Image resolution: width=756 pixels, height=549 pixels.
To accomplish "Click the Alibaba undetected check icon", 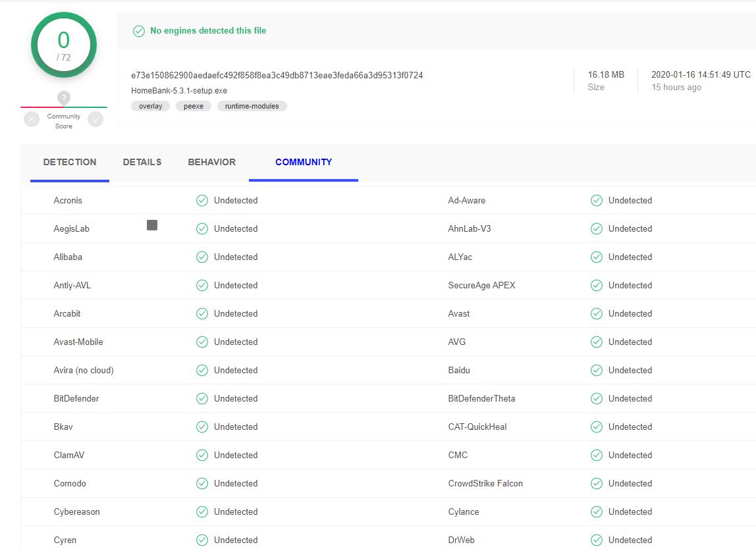I will click(202, 257).
